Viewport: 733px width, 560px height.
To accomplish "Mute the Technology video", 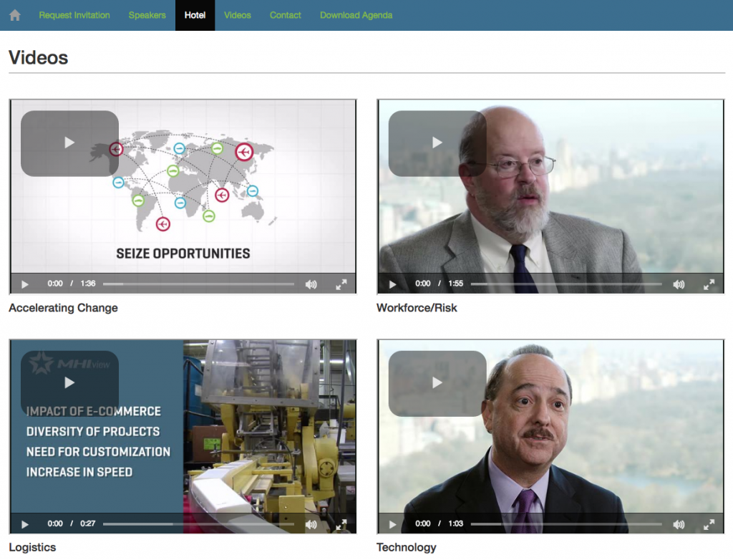I will click(x=678, y=524).
